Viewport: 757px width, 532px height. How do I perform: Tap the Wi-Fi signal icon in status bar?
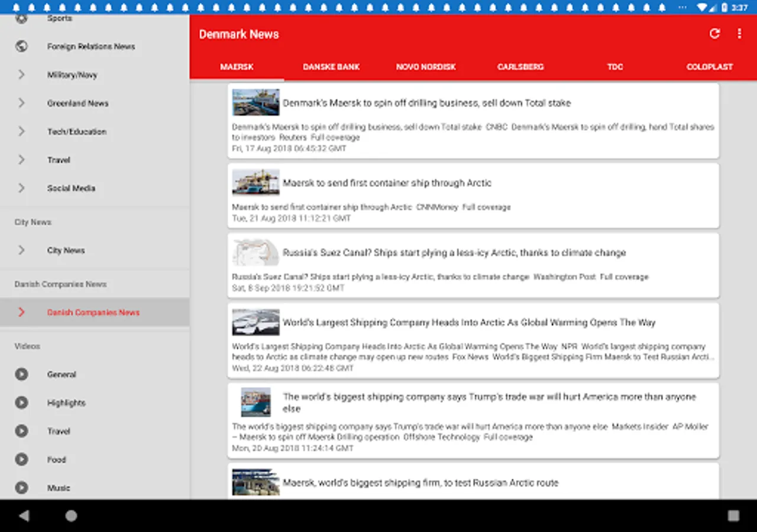(x=703, y=7)
